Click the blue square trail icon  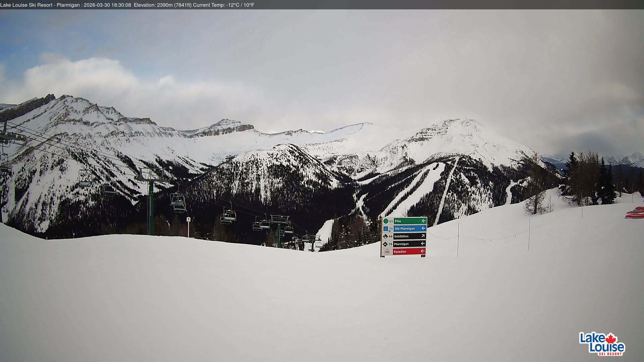386,229
